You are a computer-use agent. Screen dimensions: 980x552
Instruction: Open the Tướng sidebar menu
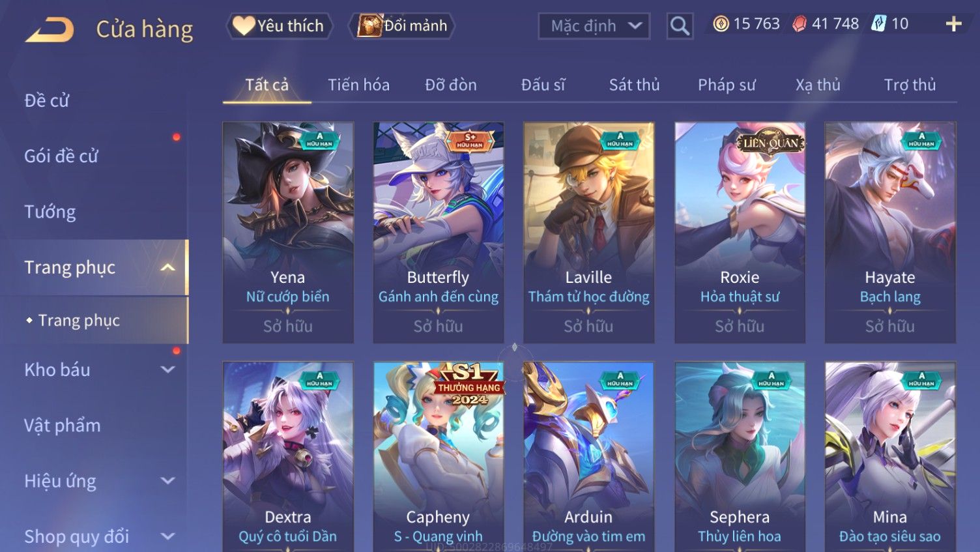50,212
